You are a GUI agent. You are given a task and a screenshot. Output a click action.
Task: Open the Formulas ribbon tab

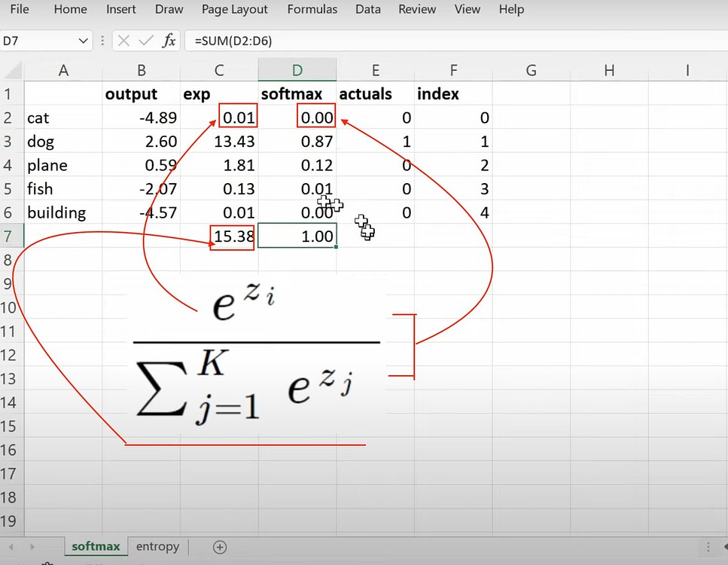(312, 10)
